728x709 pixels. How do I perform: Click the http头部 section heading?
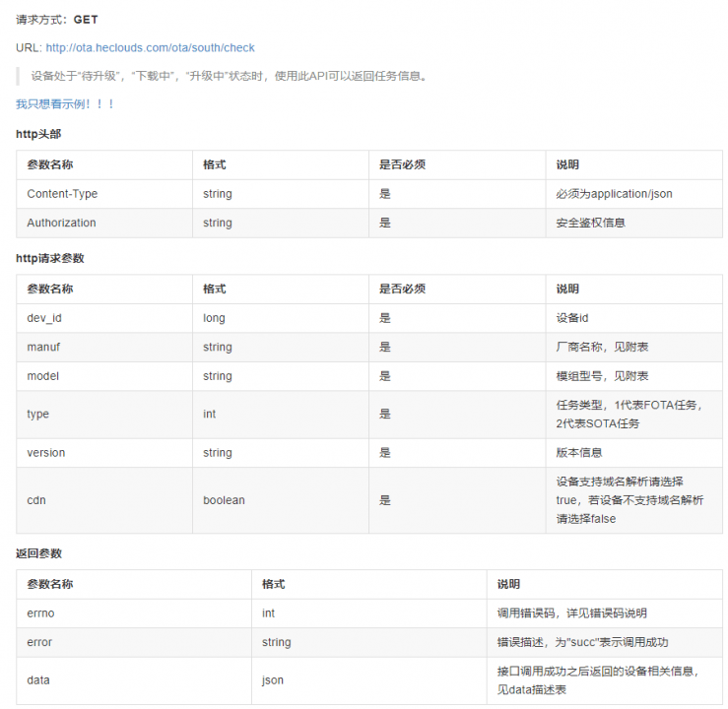pos(38,134)
